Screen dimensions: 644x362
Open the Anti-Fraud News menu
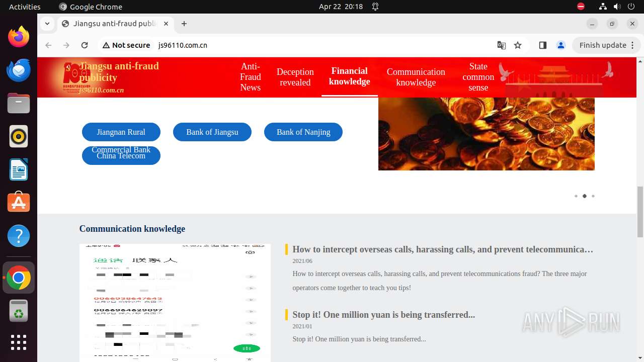[x=251, y=77]
